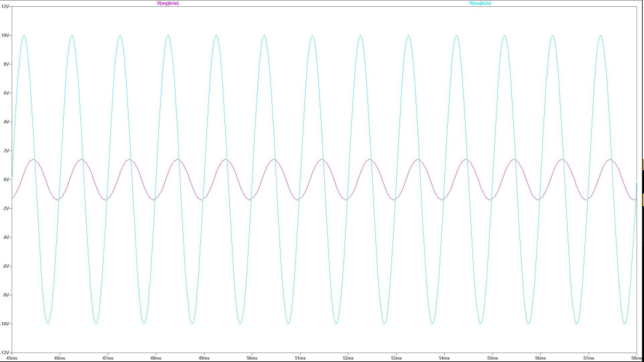Click the 55ms time axis label

pos(493,358)
